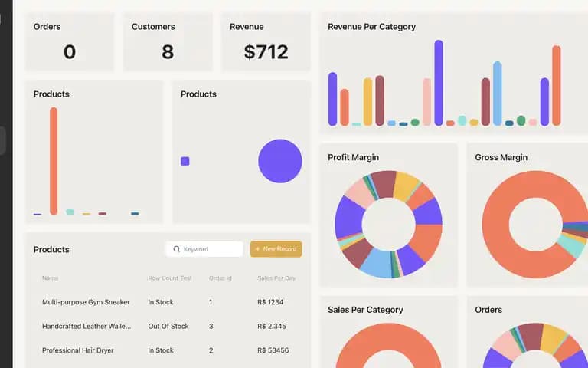
Task: Select the Customers stat value 8
Action: [x=168, y=52]
